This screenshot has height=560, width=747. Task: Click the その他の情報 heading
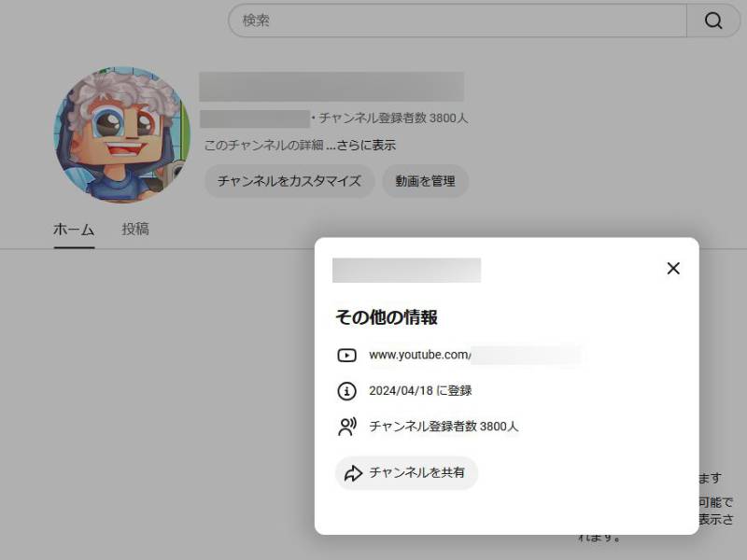[387, 317]
